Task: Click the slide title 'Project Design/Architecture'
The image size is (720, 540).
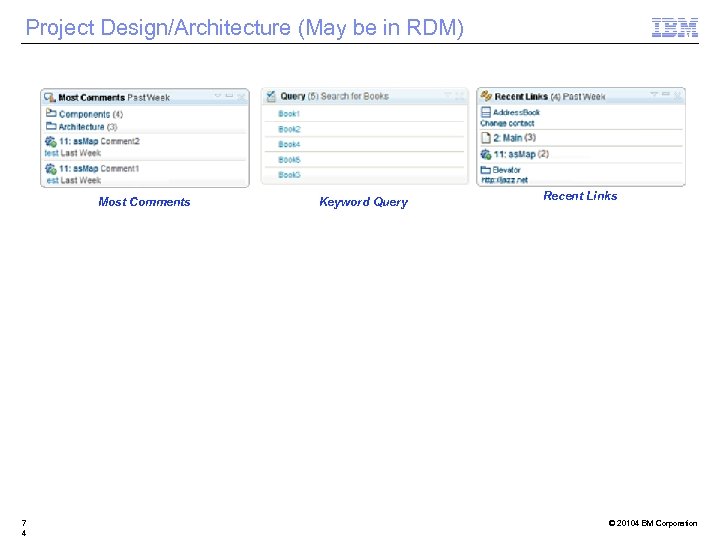Action: [x=158, y=28]
